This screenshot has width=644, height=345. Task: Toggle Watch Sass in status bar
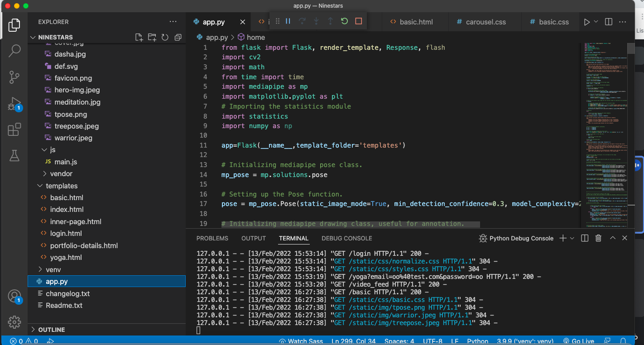(301, 341)
